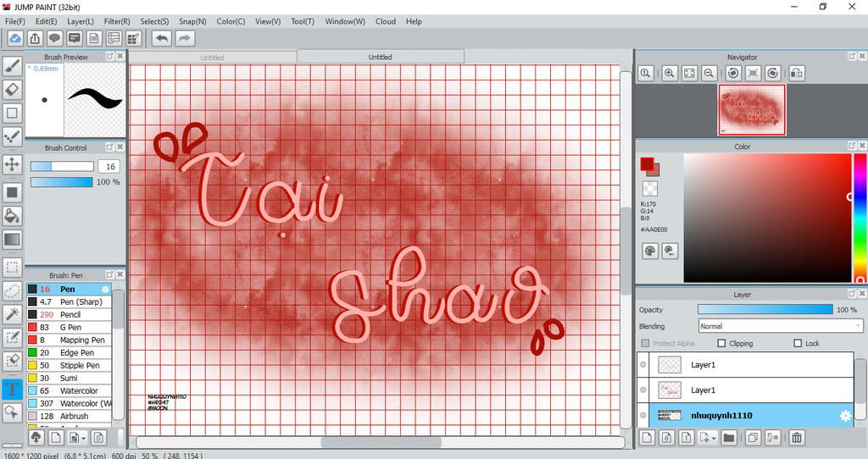The width and height of the screenshot is (868, 459).
Task: Enable the Clipping checkbox
Action: pyautogui.click(x=721, y=344)
